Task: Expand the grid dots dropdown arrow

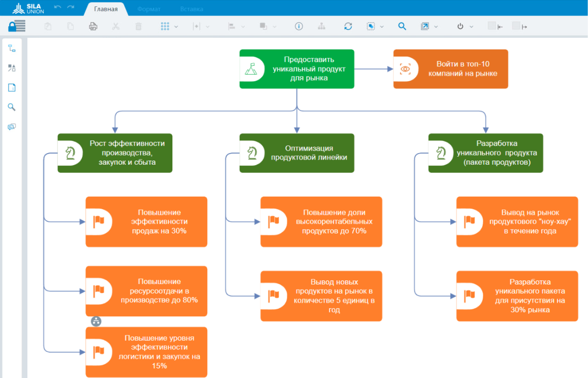Action: point(176,27)
